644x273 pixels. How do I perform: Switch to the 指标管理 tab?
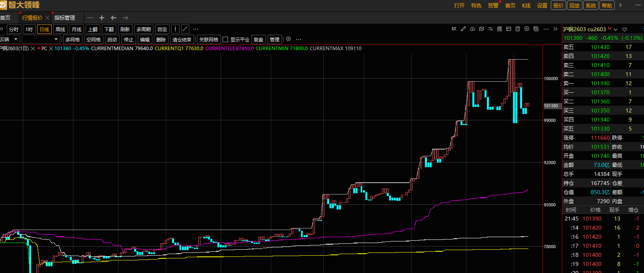pyautogui.click(x=65, y=18)
